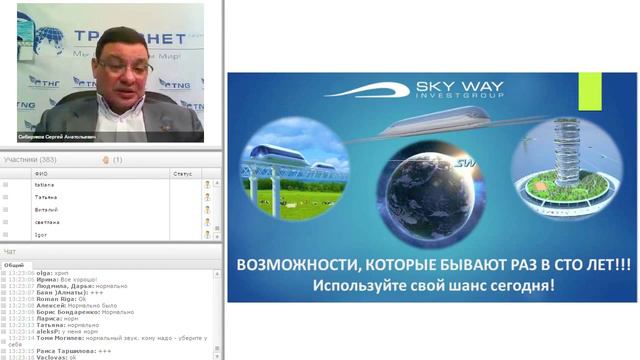Screen dimensions: 640x360
Task: Click sender name Раиса Таршилова in the chat
Action: point(67,351)
